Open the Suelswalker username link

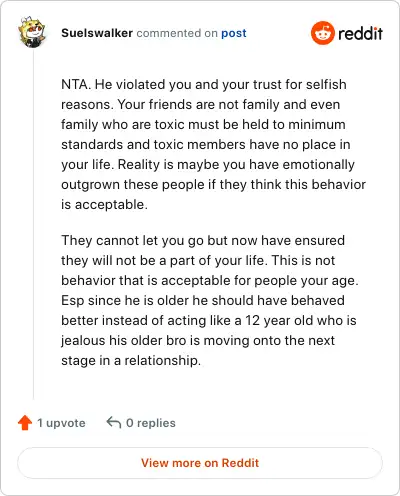(x=97, y=33)
